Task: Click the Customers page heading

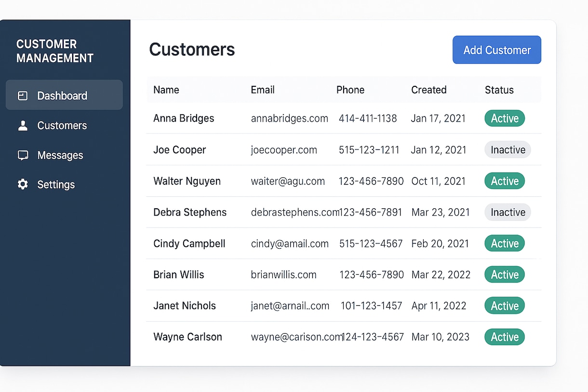Action: (x=192, y=49)
